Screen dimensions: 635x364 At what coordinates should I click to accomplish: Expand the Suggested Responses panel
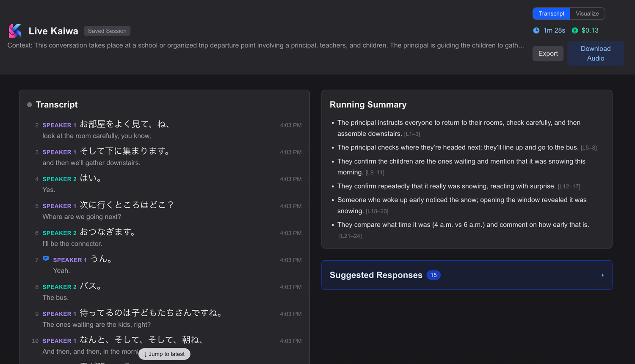(467, 275)
